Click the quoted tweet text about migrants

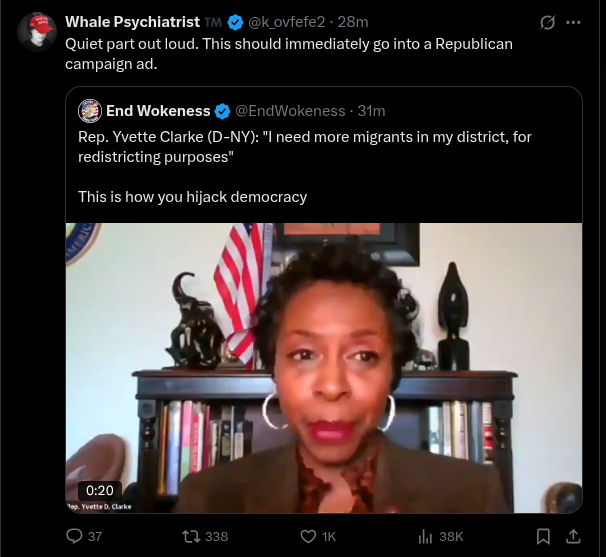click(x=305, y=147)
